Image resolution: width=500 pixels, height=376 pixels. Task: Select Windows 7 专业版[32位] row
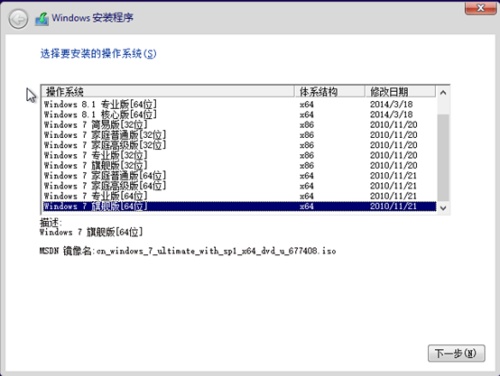pos(239,155)
